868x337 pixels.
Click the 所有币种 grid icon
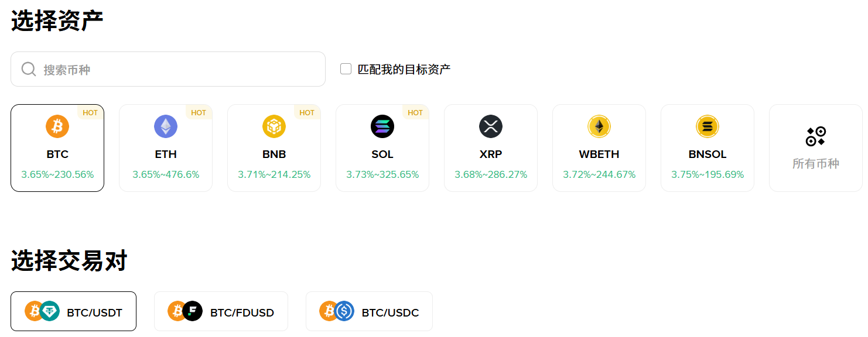point(815,136)
